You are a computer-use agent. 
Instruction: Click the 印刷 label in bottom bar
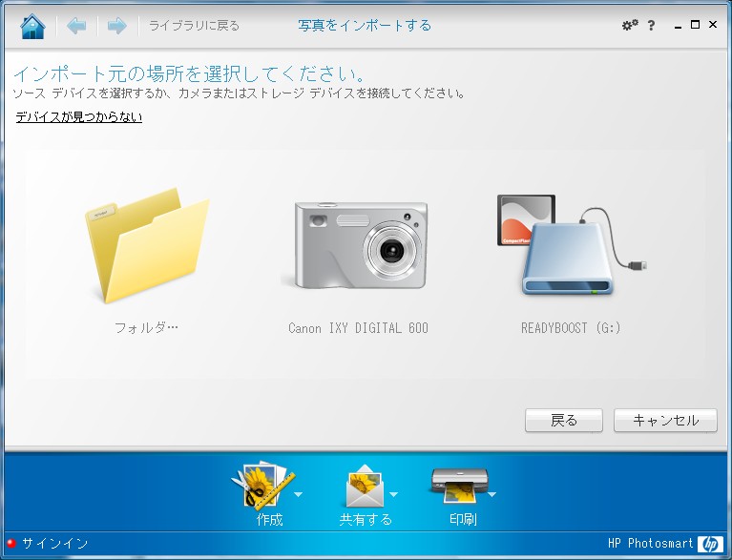[463, 519]
